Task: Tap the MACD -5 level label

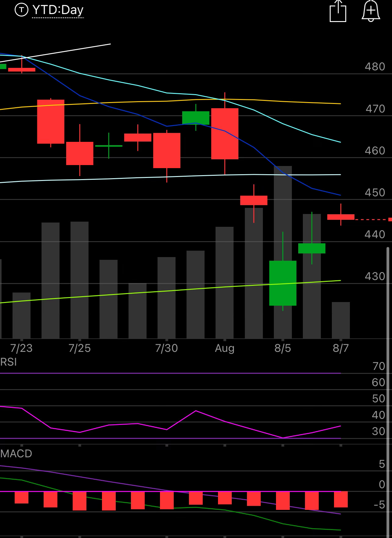Action: [x=379, y=505]
